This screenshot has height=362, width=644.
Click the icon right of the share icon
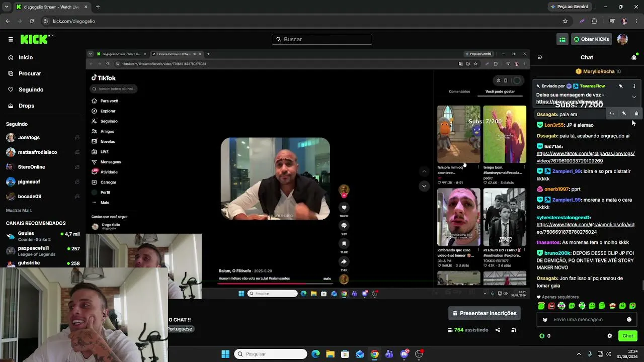click(514, 330)
